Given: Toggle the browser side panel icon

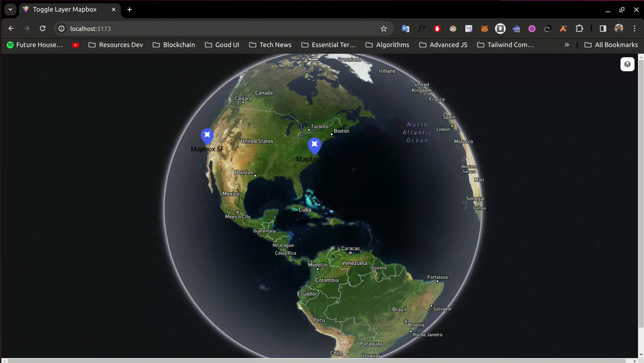Looking at the screenshot, I should tap(603, 28).
